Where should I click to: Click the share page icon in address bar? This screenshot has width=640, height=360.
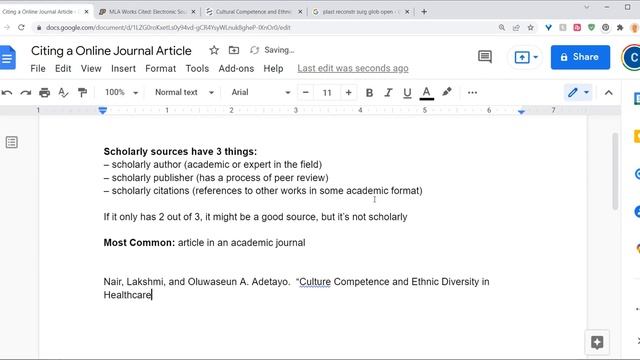(516, 28)
